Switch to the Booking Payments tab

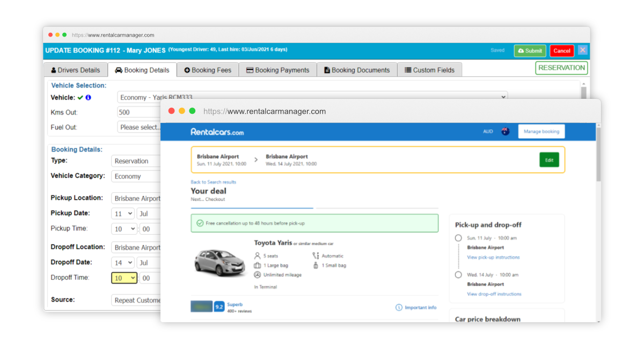278,69
